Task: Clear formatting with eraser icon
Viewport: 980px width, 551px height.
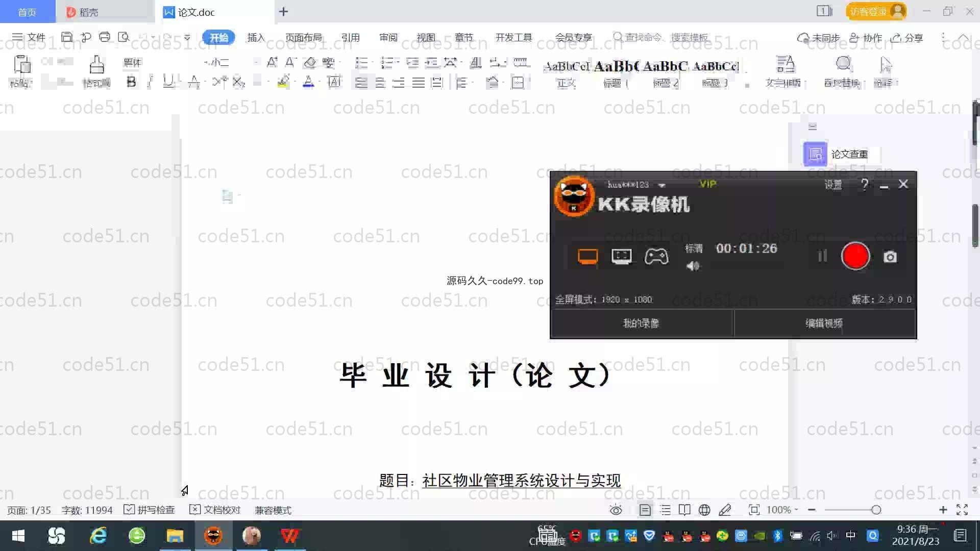Action: 310,62
